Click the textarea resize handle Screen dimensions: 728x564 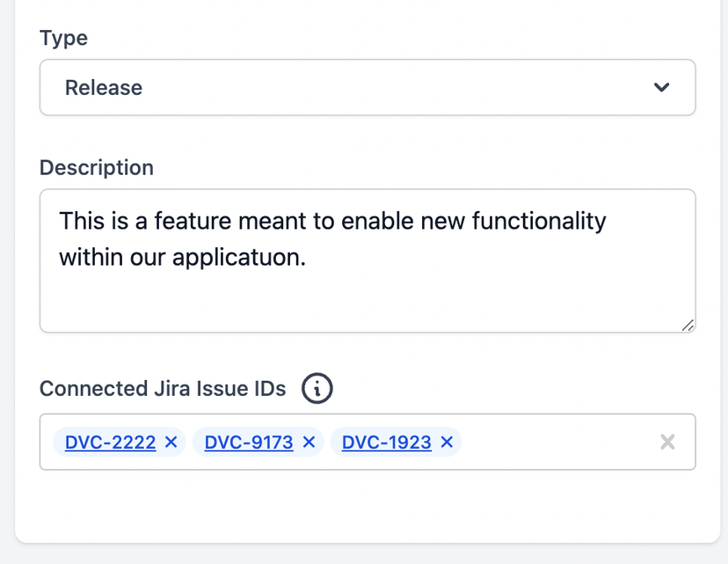pyautogui.click(x=688, y=326)
